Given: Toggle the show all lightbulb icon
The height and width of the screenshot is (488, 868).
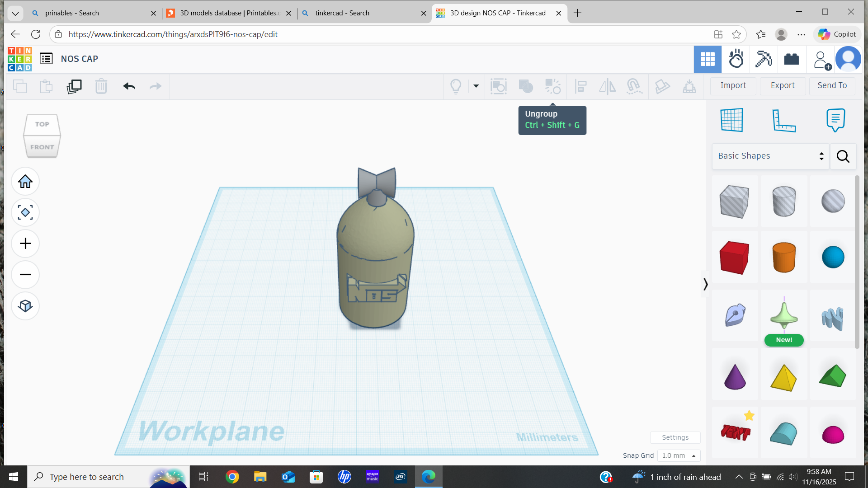Looking at the screenshot, I should 456,86.
